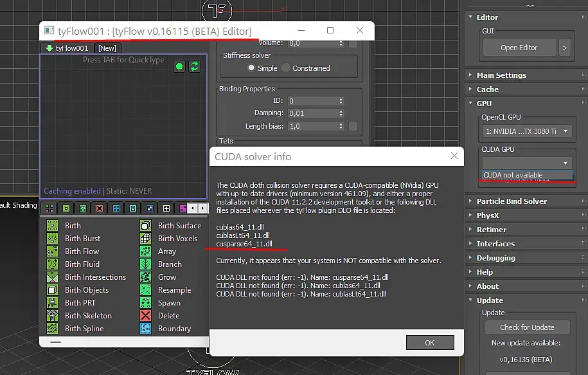Select the CUDA not available list entry
The height and width of the screenshot is (375, 588).
pyautogui.click(x=527, y=175)
